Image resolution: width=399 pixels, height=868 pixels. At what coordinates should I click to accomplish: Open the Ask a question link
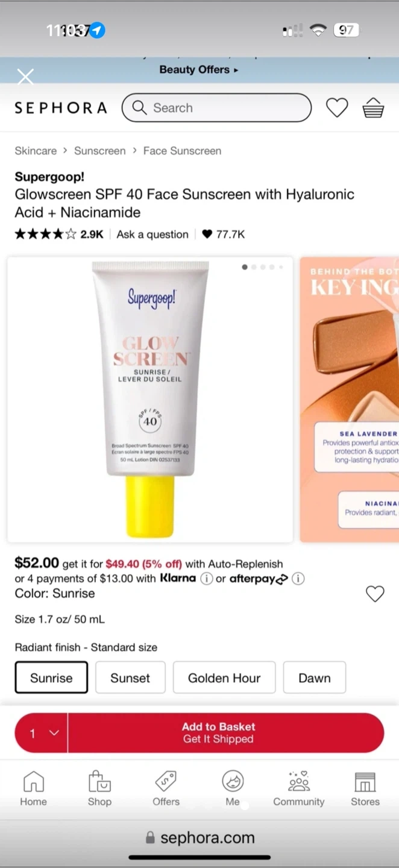click(x=152, y=234)
